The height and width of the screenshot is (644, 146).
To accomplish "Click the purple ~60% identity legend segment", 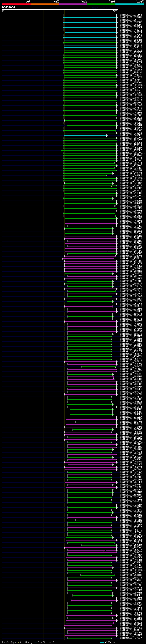I will click(x=73, y=4).
